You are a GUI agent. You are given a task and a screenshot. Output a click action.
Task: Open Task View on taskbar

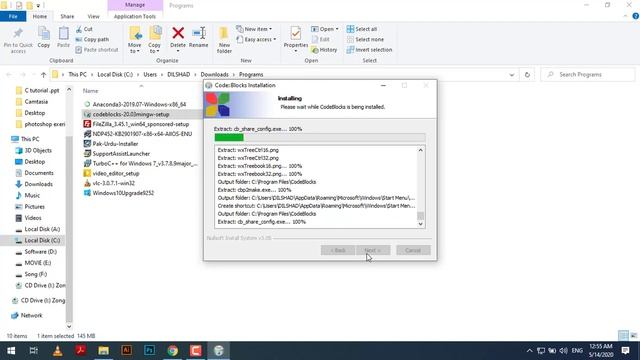click(x=33, y=351)
